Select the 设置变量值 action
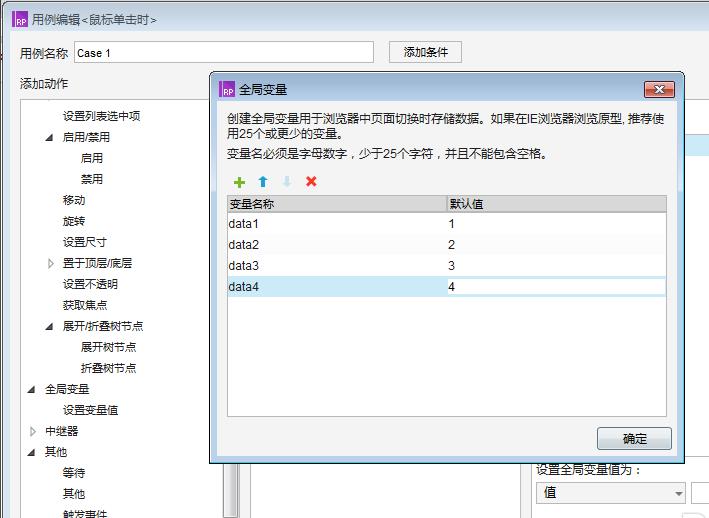Screen dimensions: 709x518 tap(90, 410)
